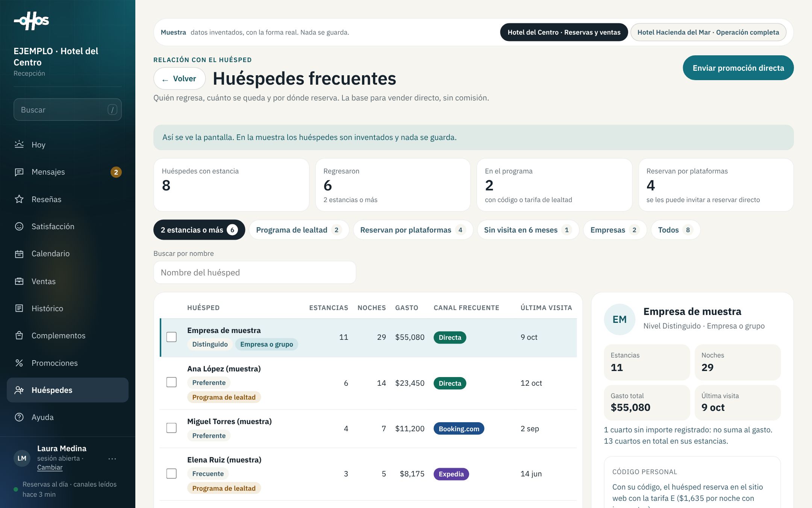Click the app logo in the sidebar
This screenshot has height=508, width=812.
click(32, 21)
